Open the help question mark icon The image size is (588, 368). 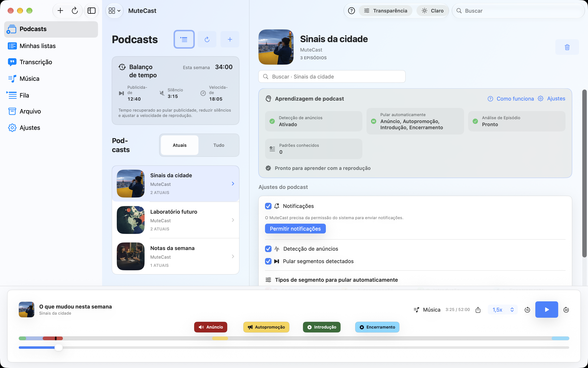click(351, 11)
